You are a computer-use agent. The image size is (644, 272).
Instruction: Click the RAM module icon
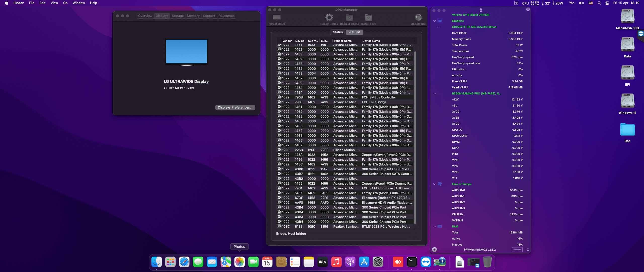pos(440,226)
